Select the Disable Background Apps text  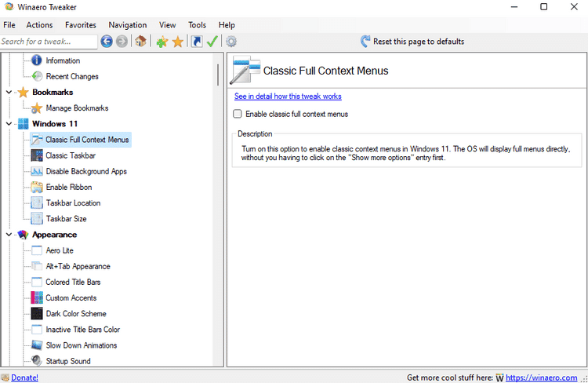pos(86,171)
